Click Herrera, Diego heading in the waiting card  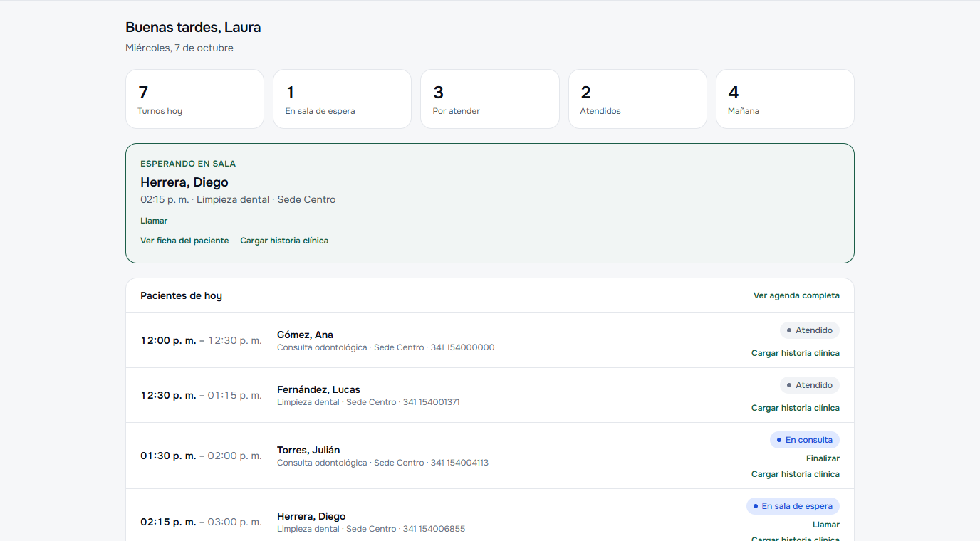184,182
